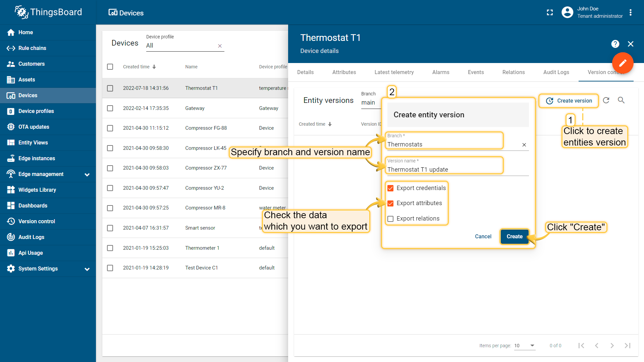Image resolution: width=644 pixels, height=362 pixels.
Task: Open Version control in the sidebar
Action: point(48,221)
